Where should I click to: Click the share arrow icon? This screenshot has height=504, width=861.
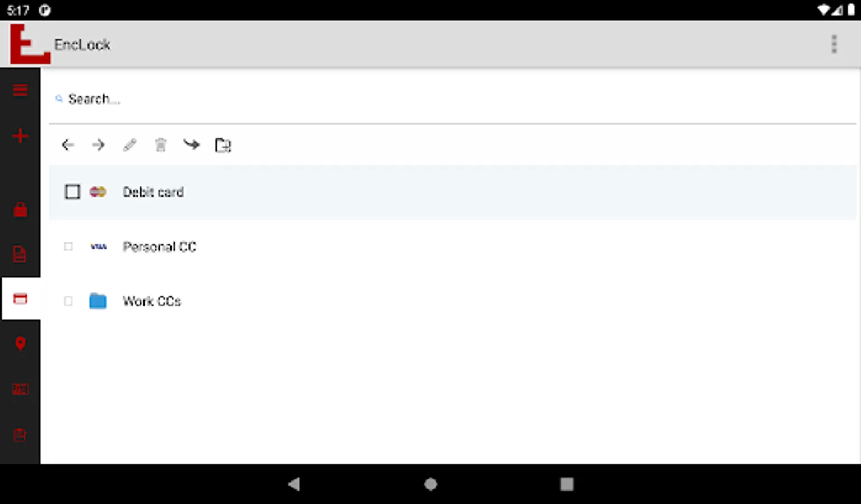pyautogui.click(x=192, y=145)
